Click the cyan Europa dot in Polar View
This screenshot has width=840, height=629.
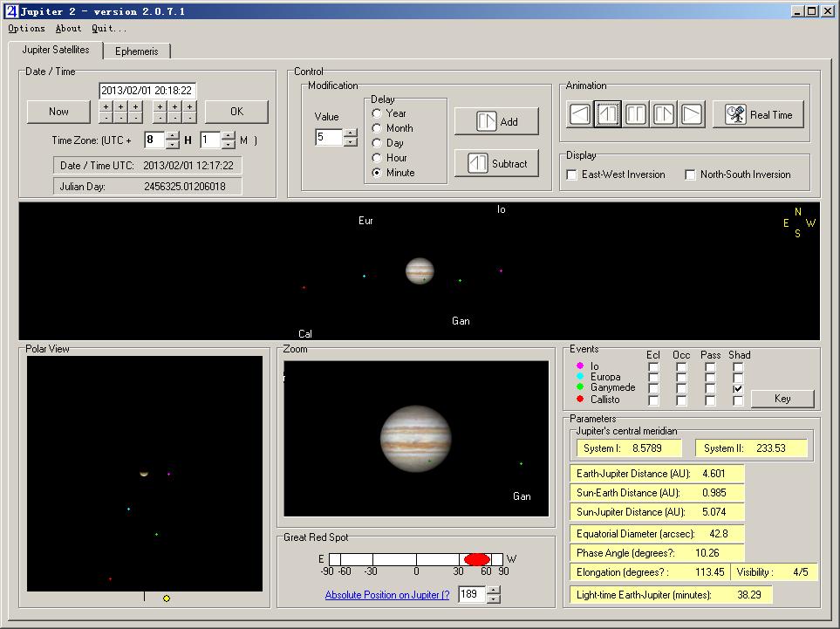click(x=128, y=509)
